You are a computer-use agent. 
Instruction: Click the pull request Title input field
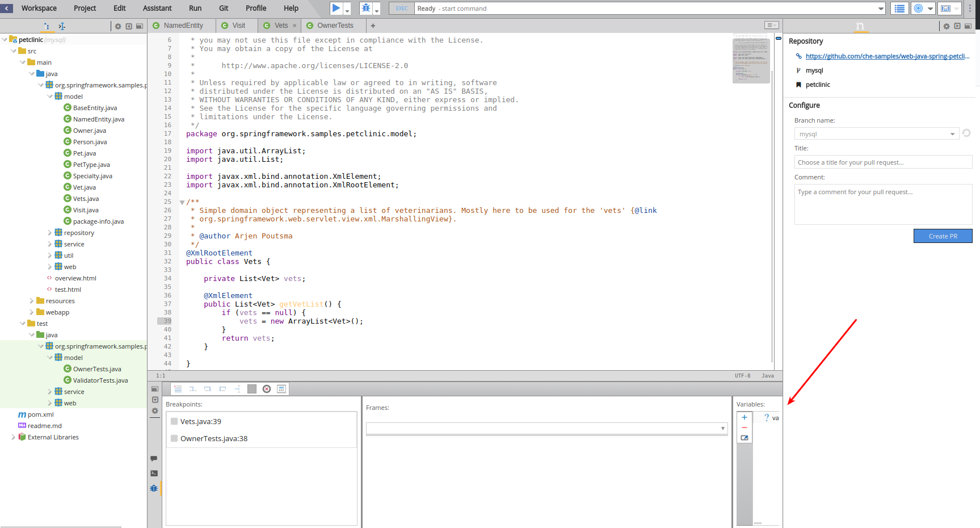point(883,162)
